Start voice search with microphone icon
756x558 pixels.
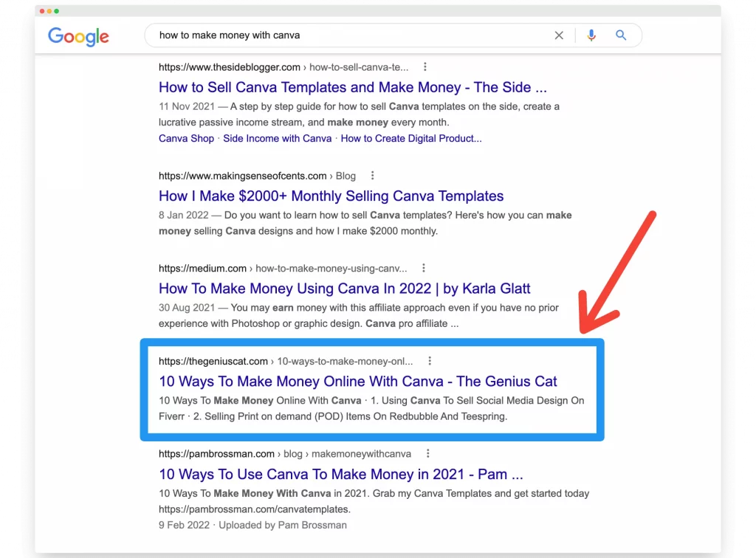591,35
